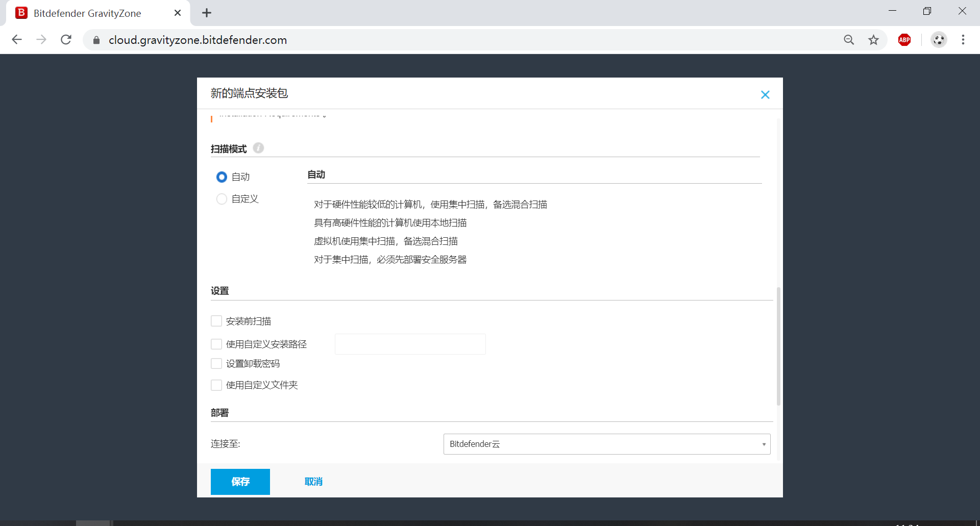Cancel the dialog with 取消
The image size is (980, 526).
[313, 482]
